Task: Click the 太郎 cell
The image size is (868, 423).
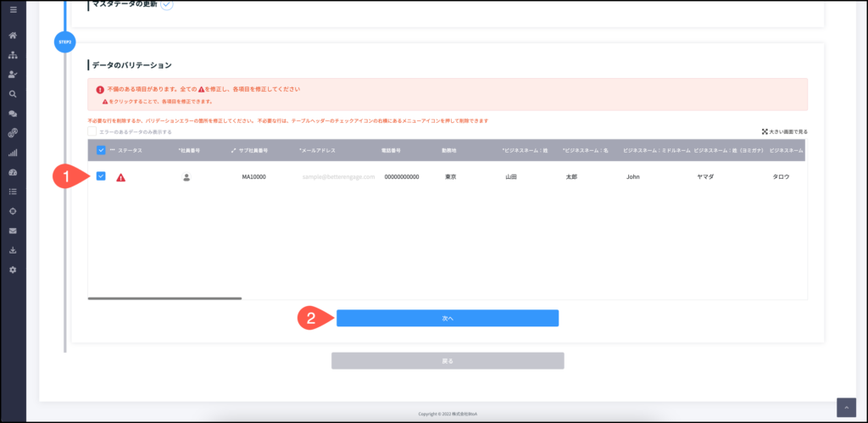Action: 571,177
